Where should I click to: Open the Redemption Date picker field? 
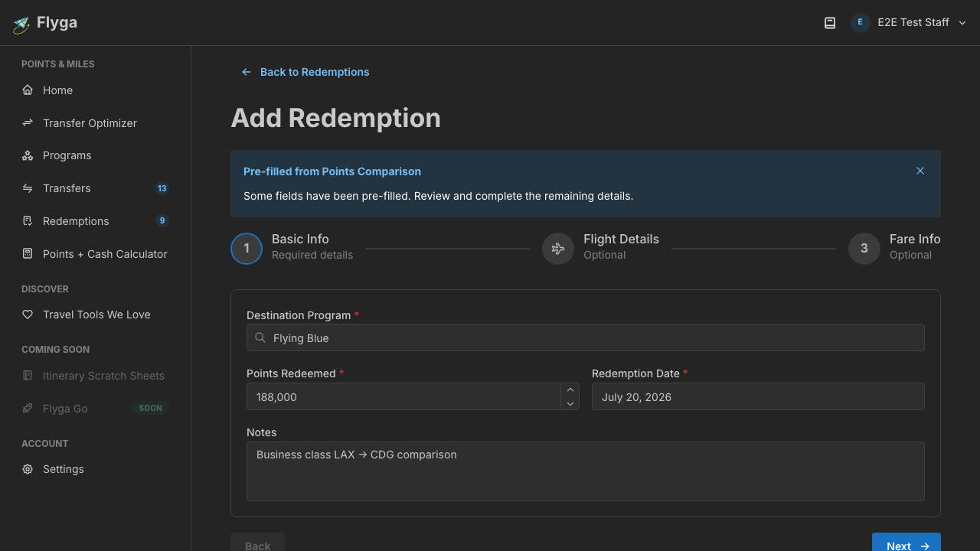[x=758, y=396]
